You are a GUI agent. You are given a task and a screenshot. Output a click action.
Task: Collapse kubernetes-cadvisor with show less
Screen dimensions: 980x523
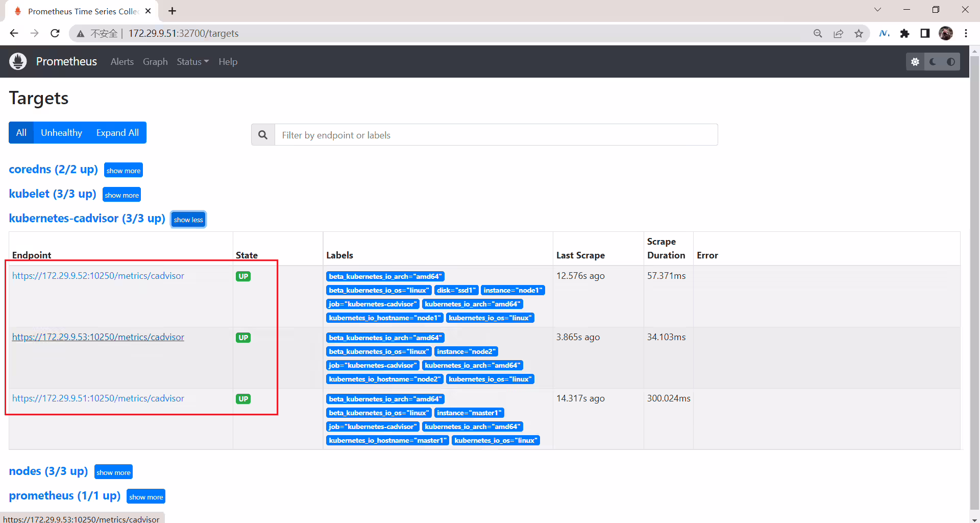188,219
